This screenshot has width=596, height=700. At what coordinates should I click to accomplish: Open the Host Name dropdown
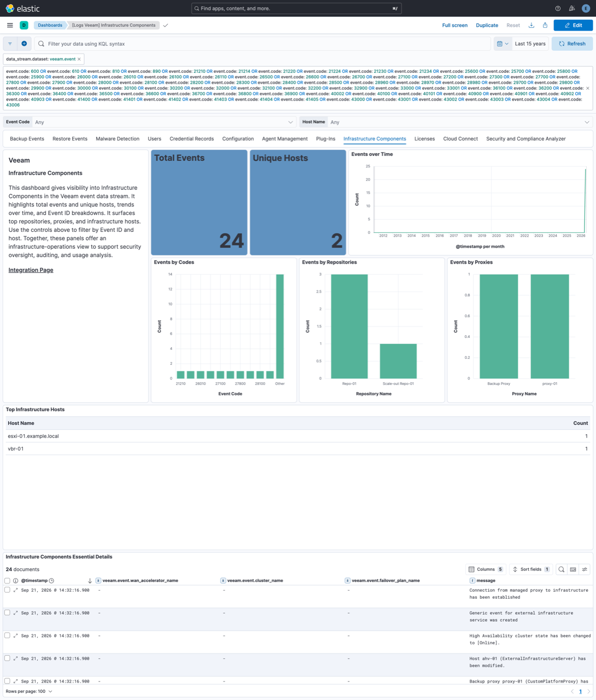(459, 122)
